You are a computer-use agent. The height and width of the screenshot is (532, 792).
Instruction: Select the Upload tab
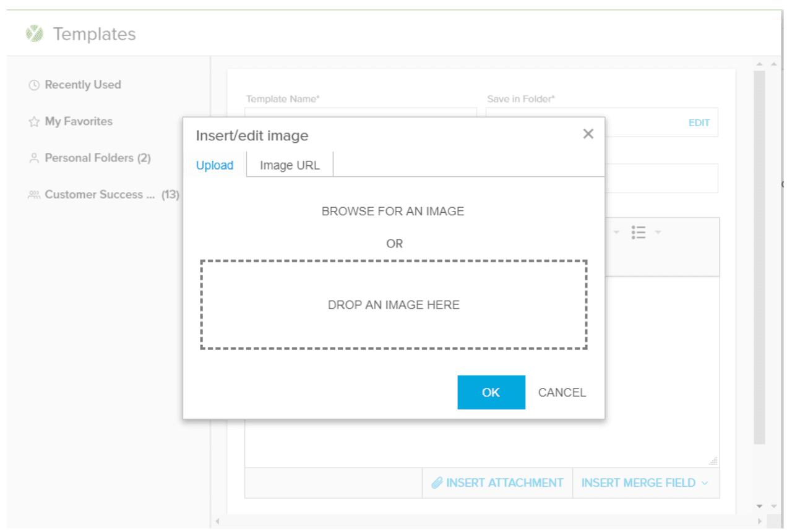(x=215, y=165)
